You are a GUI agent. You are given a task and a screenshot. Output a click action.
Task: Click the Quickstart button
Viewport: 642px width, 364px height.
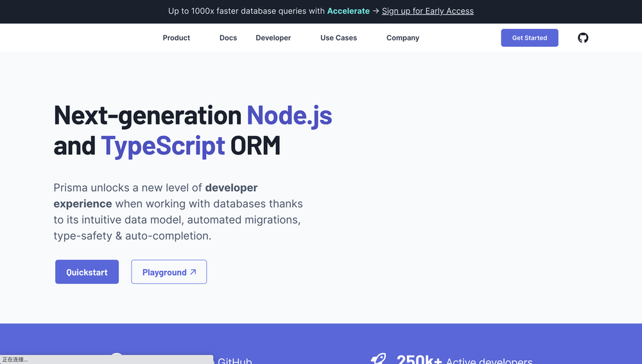tap(87, 272)
